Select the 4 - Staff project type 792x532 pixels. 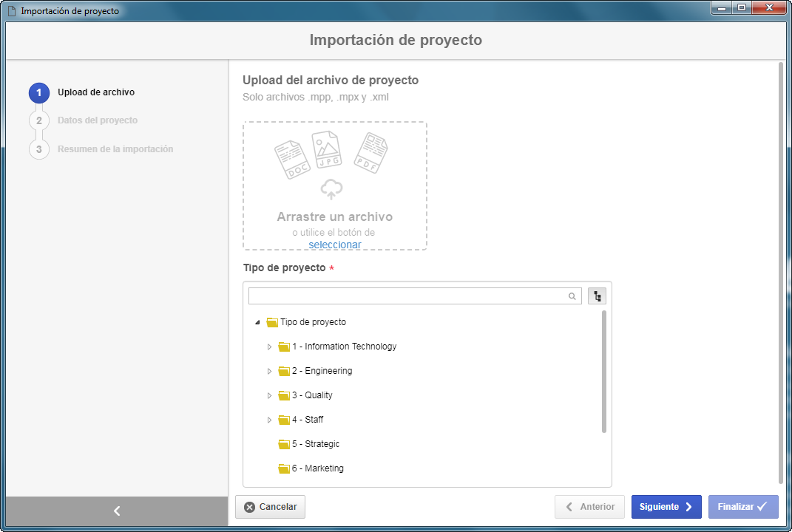301,420
